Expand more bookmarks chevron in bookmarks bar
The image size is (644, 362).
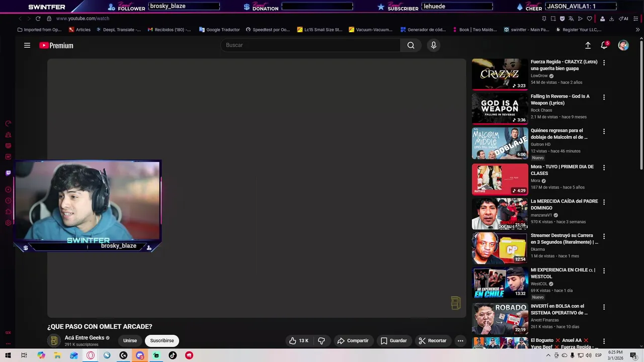(x=637, y=30)
